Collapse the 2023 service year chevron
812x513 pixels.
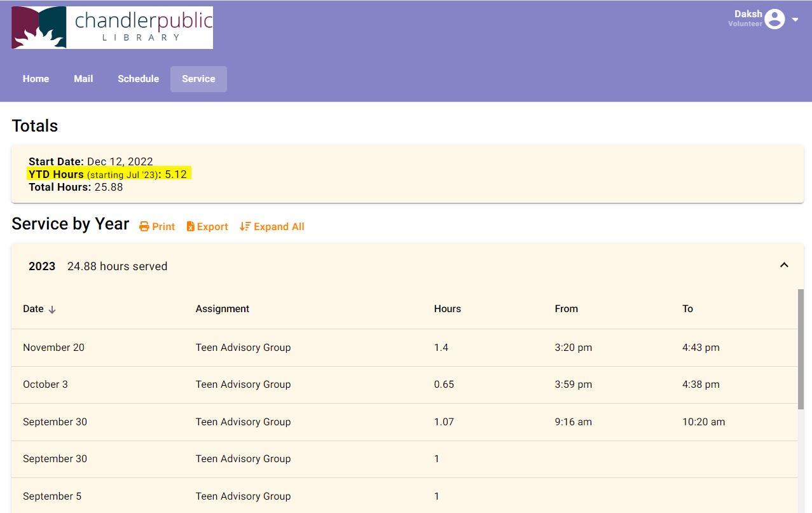tap(784, 265)
